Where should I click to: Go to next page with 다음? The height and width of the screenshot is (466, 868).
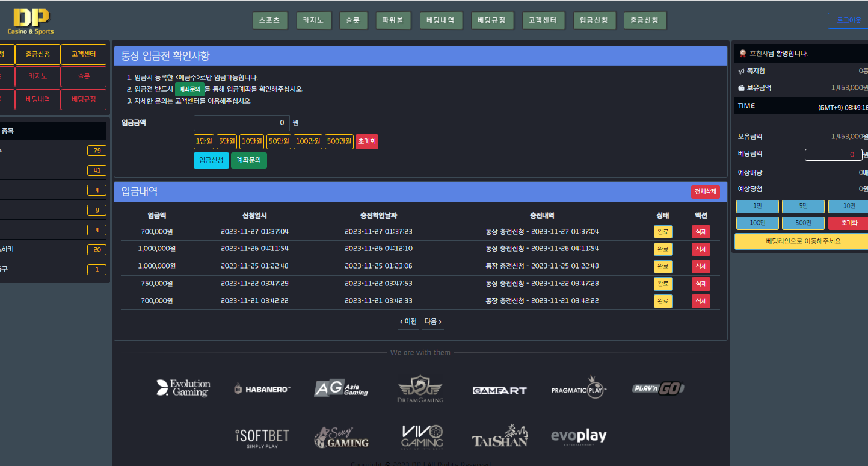pyautogui.click(x=433, y=322)
